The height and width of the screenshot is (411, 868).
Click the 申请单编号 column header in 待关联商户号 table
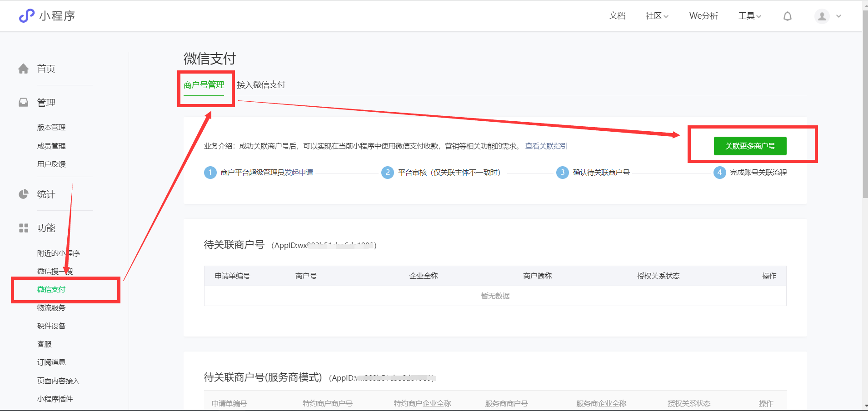point(232,276)
